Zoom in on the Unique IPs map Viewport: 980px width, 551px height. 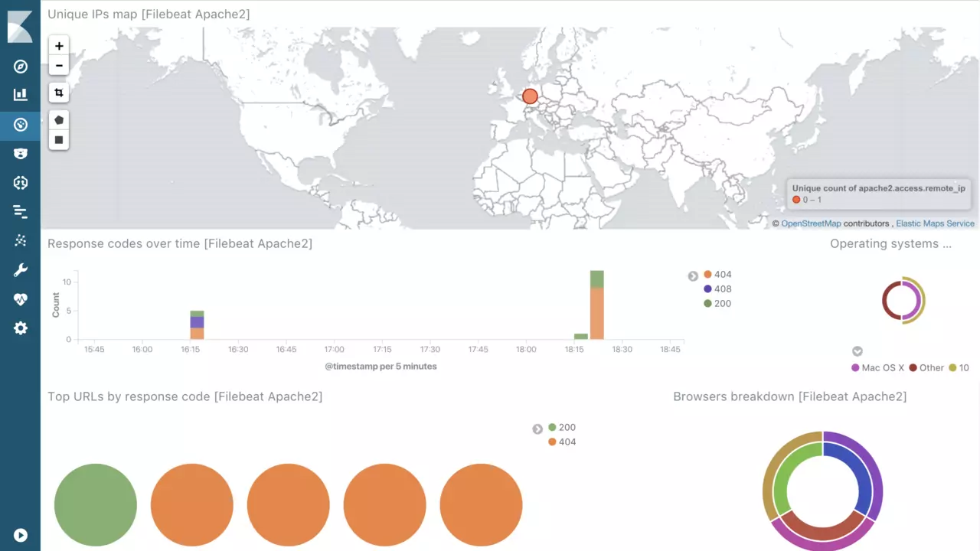[x=59, y=46]
